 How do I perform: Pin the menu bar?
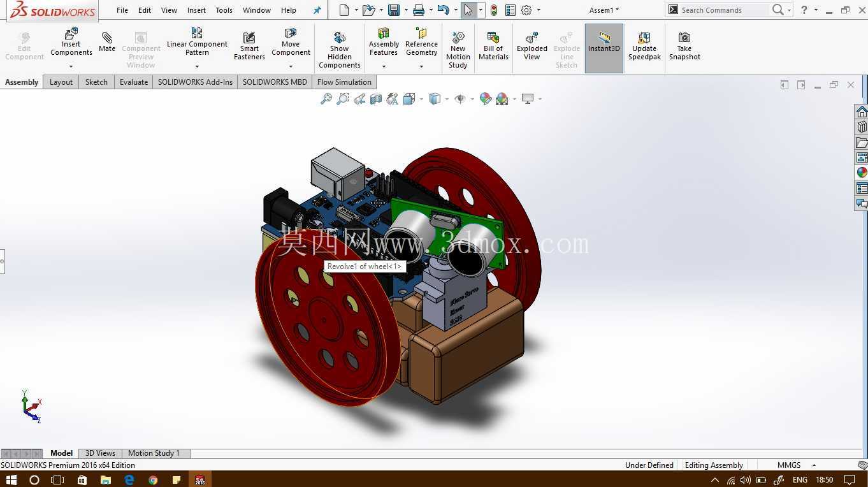click(x=317, y=10)
